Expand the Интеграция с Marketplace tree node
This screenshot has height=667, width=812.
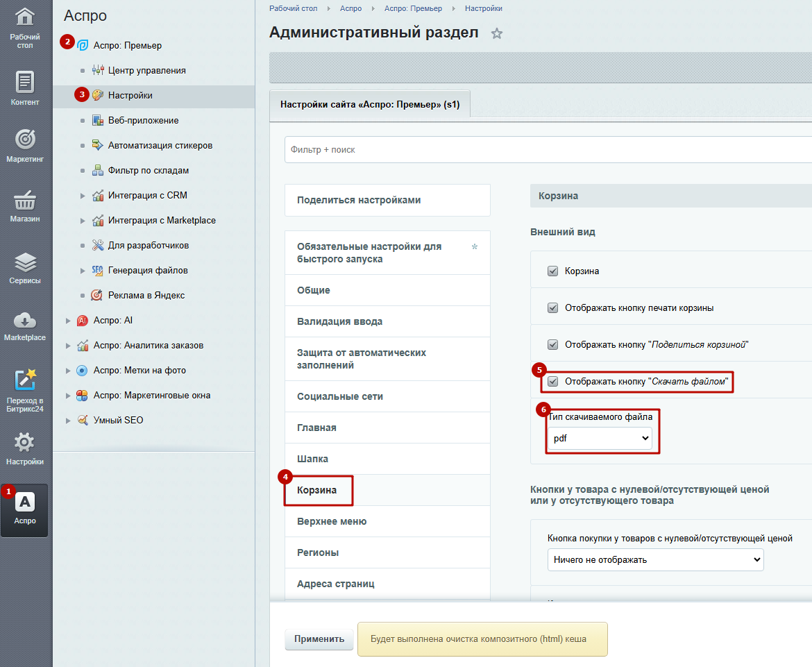83,221
